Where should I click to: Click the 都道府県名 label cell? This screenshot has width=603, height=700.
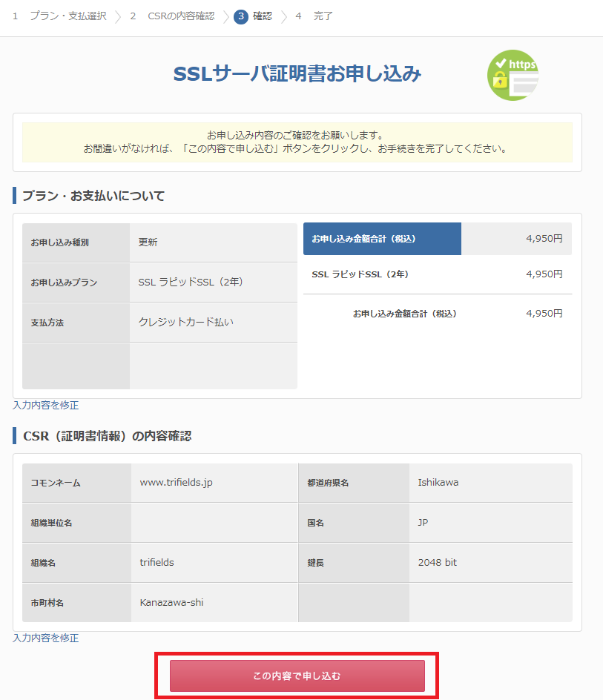click(x=354, y=483)
